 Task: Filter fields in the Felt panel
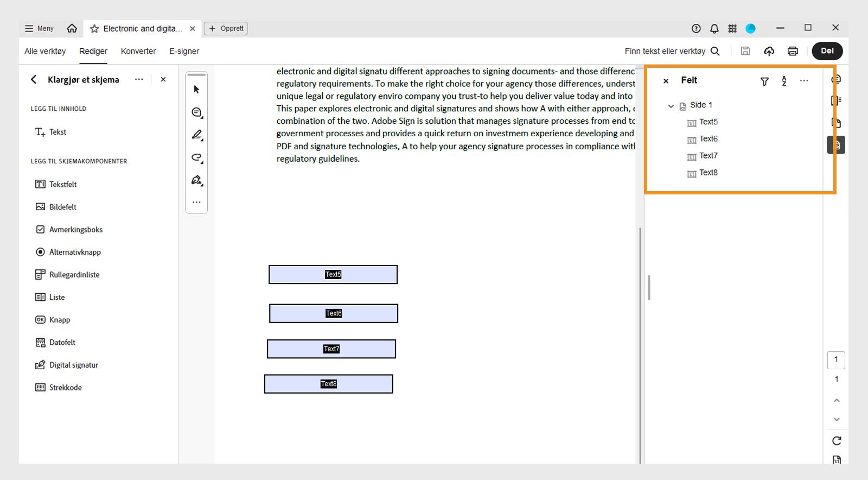click(x=764, y=81)
